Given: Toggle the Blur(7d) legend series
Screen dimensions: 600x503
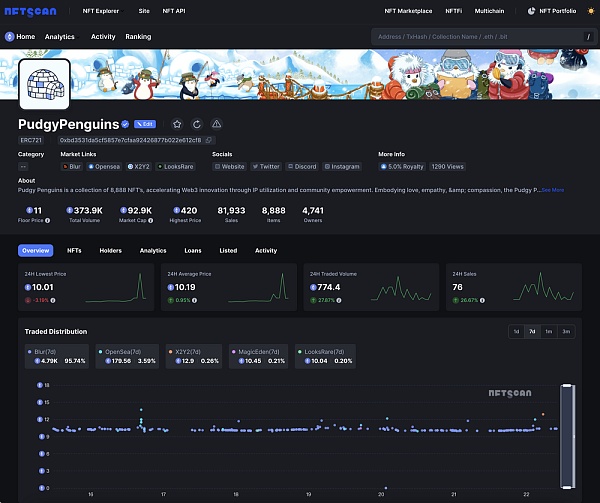Looking at the screenshot, I should coord(57,355).
